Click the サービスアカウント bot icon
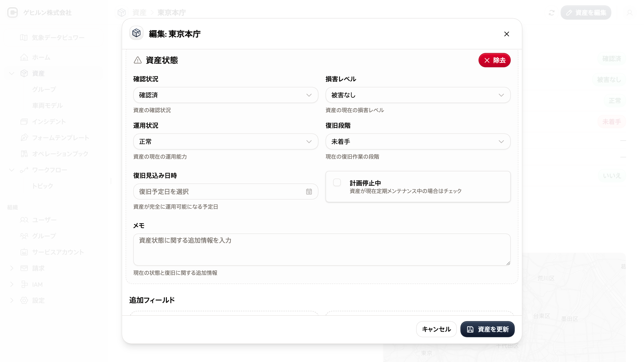The image size is (644, 362). coord(24,252)
